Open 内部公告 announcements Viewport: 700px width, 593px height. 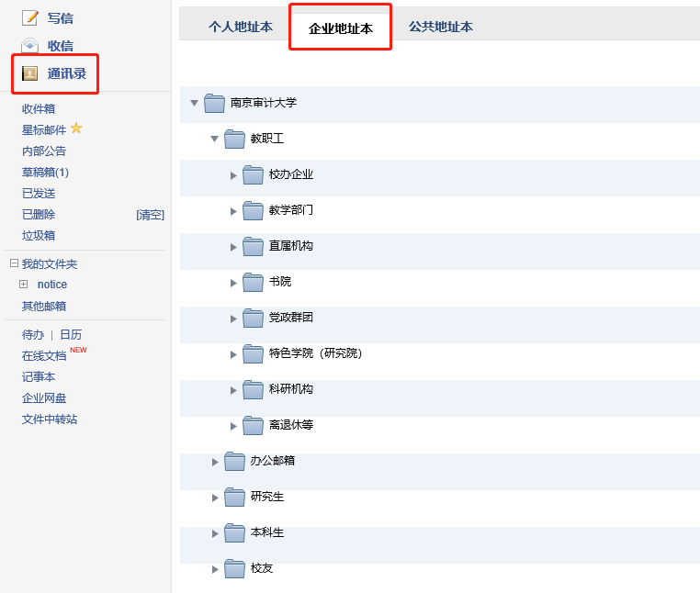(44, 151)
